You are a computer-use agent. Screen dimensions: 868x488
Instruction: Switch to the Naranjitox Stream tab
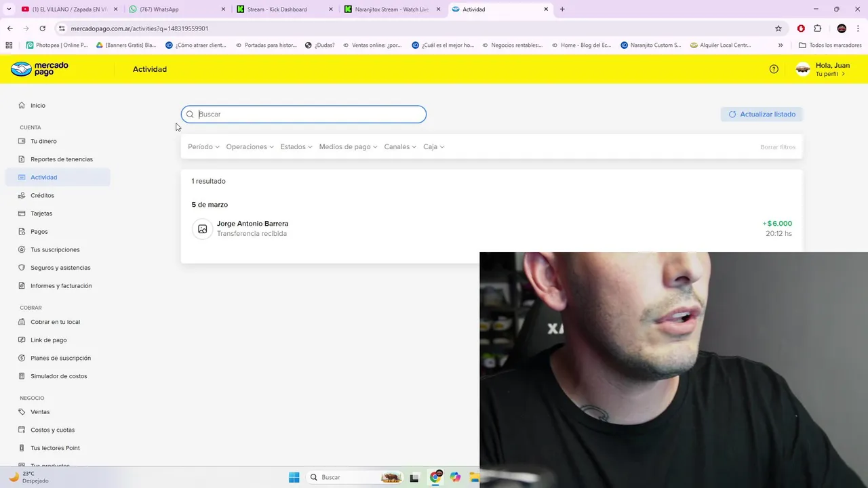pyautogui.click(x=391, y=9)
